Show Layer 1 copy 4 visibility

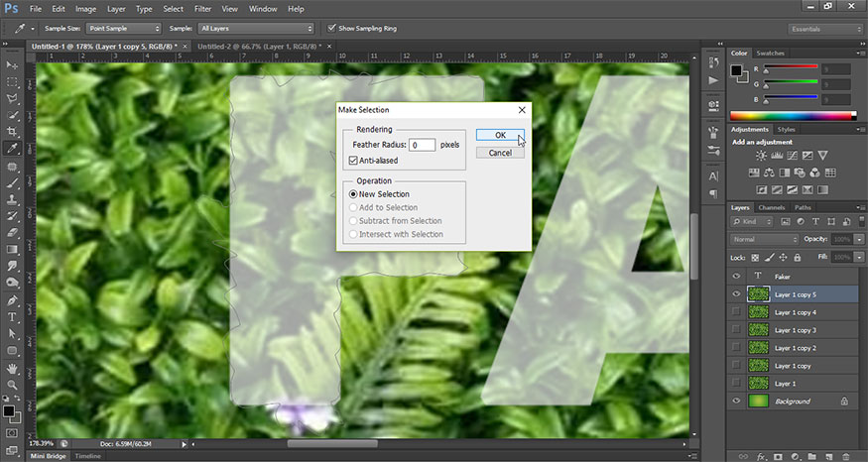[735, 312]
